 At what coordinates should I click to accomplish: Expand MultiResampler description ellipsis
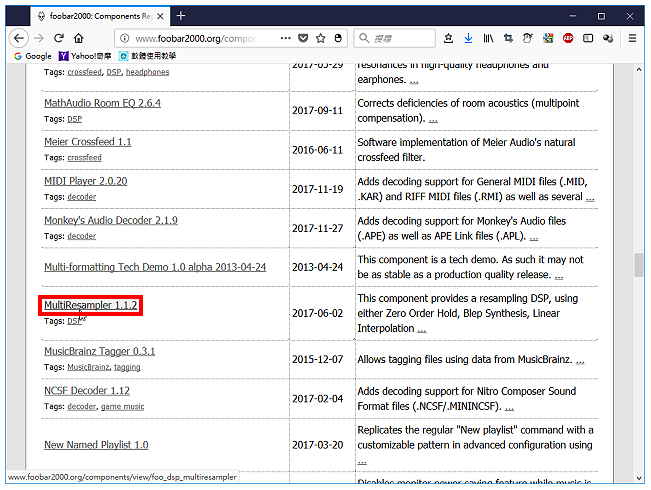pos(422,330)
